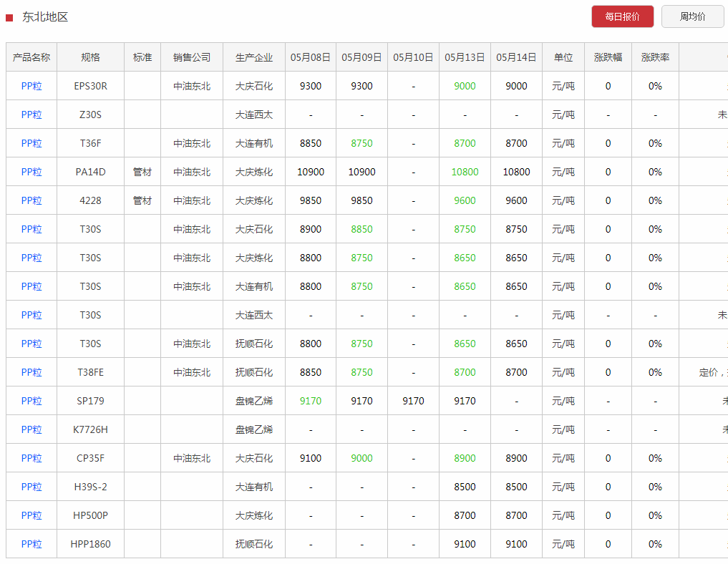Open PP粒 link in HPP1860 row

31,544
